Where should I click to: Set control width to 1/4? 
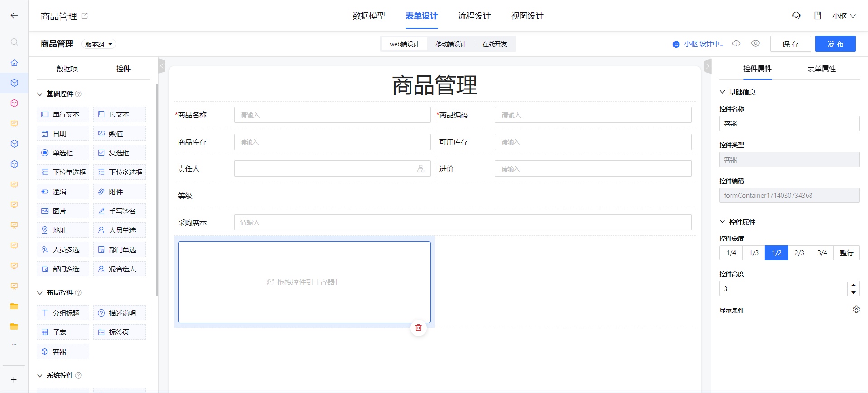731,253
